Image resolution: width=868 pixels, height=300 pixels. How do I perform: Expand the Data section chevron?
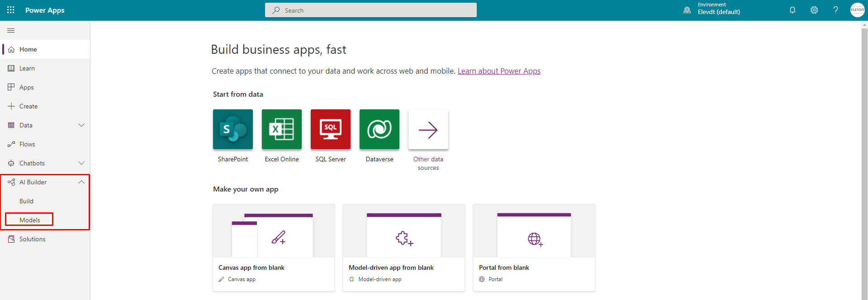click(x=81, y=125)
